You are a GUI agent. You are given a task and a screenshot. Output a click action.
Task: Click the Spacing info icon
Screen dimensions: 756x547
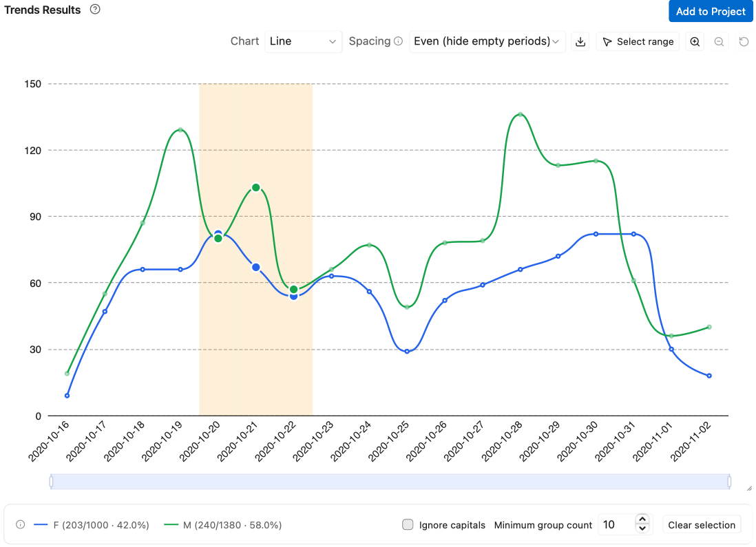coord(398,41)
